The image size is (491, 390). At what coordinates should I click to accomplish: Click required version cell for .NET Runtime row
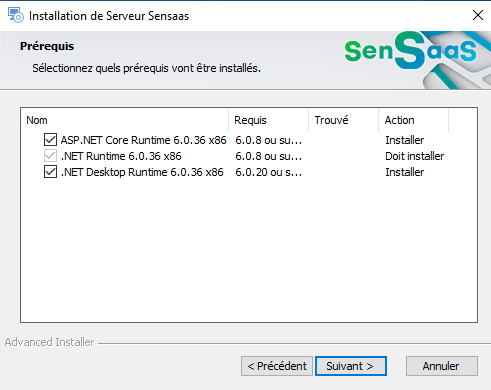click(x=269, y=156)
